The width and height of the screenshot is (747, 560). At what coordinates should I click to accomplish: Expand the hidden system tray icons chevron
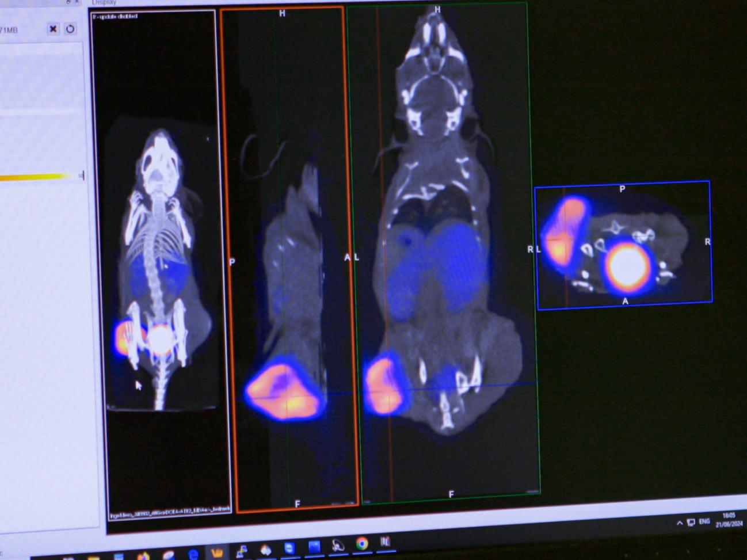(680, 523)
